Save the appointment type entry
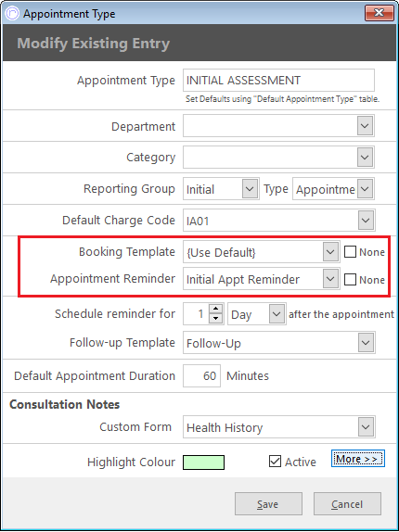Screen dimensions: 399x532 (268, 504)
